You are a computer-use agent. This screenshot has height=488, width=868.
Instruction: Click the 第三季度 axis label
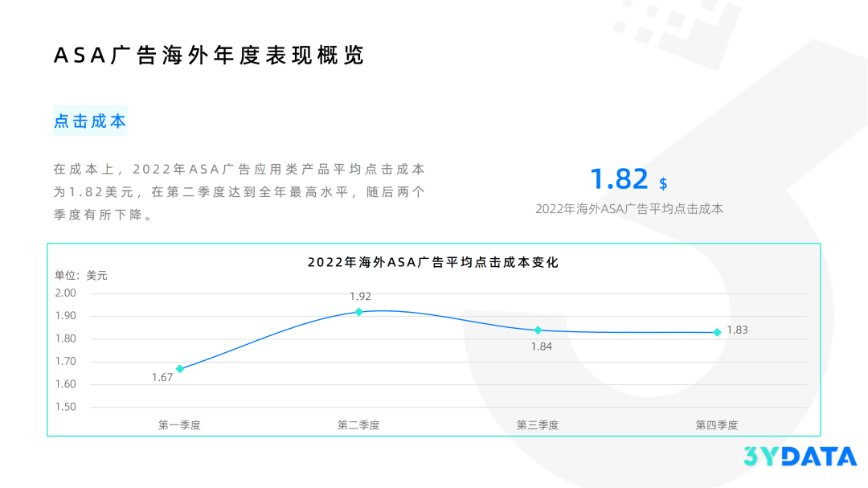538,425
